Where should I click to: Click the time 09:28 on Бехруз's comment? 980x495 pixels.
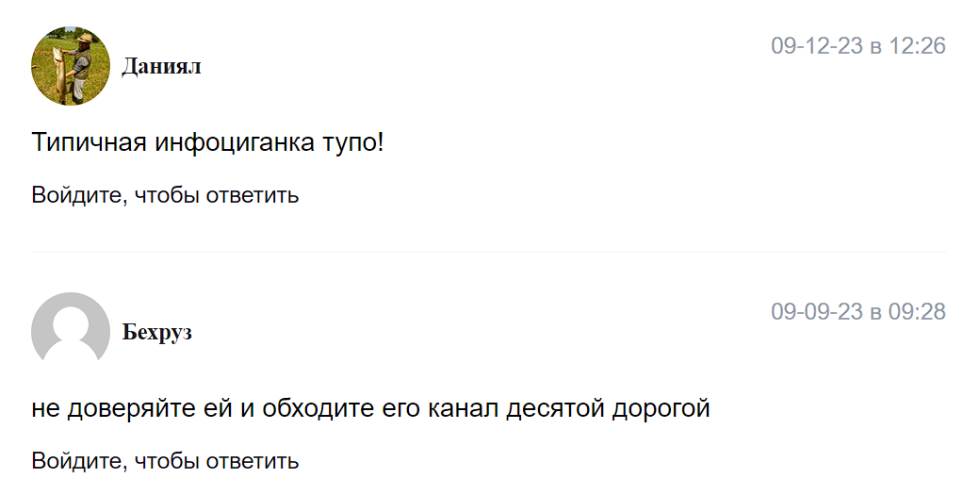[917, 312]
